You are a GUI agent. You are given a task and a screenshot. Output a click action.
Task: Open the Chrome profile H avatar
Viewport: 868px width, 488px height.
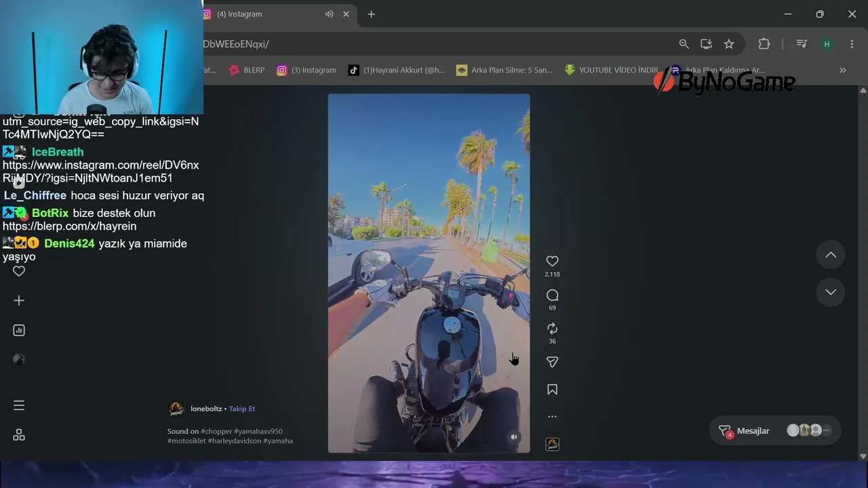827,44
